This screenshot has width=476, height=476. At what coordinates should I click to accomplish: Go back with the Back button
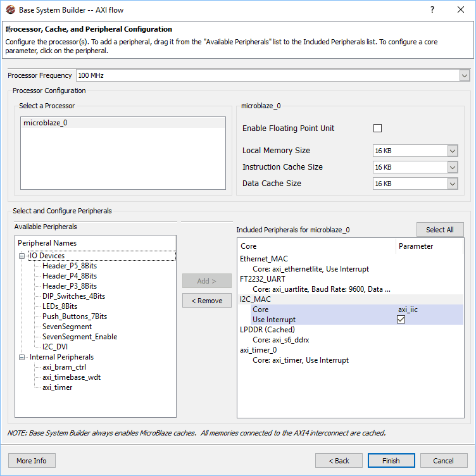click(338, 461)
